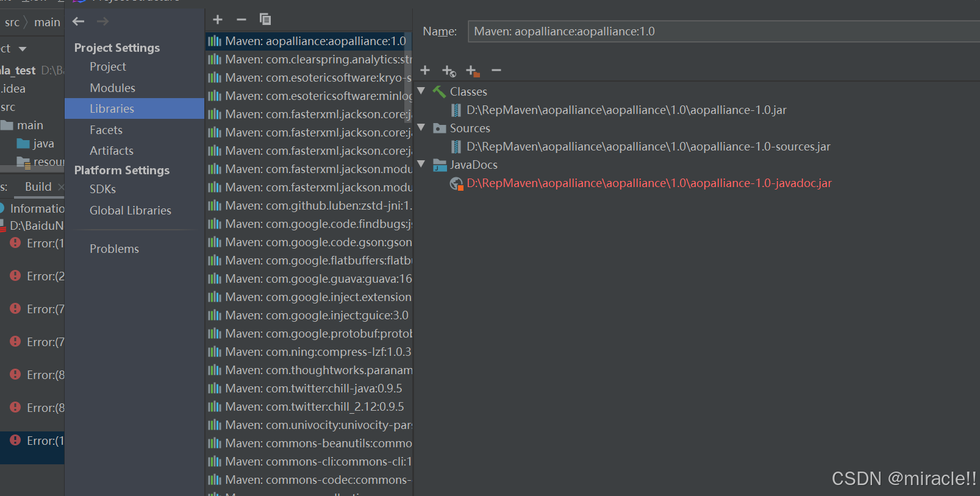Select Maven: commons-beanutils library

309,443
